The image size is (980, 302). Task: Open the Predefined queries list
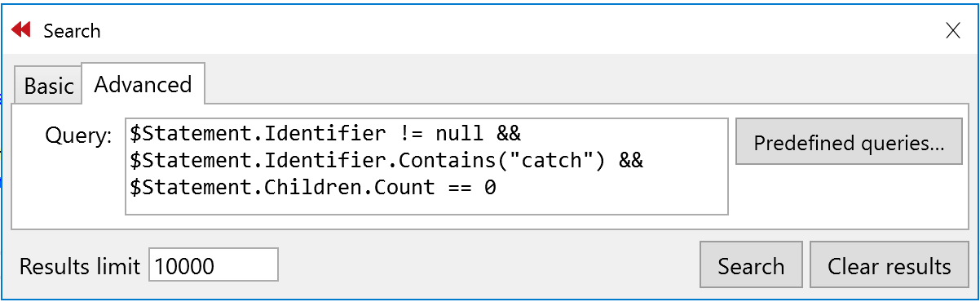(849, 143)
